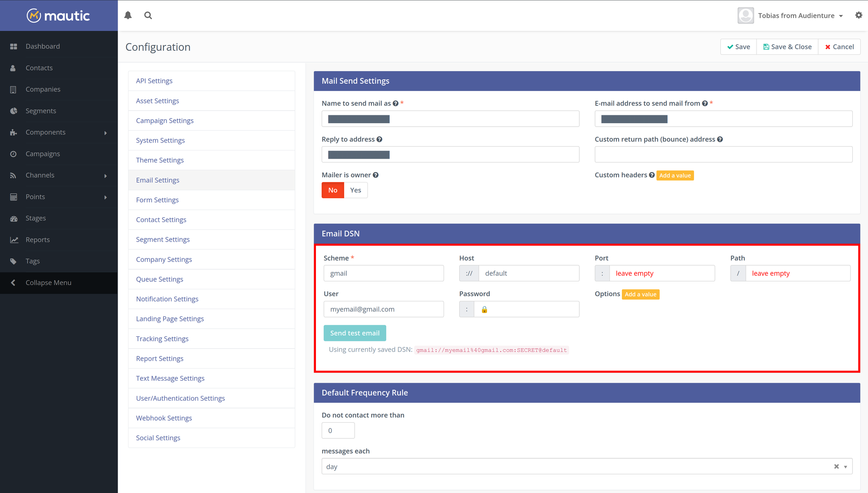Open Asset Settings section
868x493 pixels.
(211, 101)
